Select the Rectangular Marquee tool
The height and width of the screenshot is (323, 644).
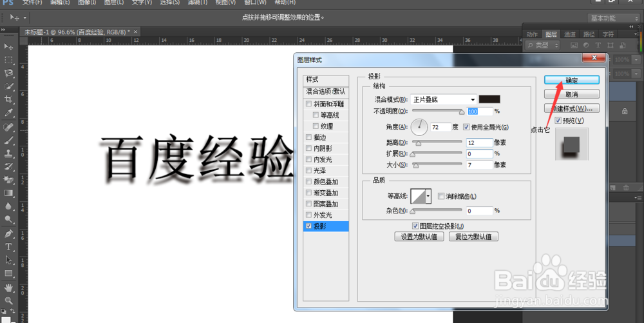(x=8, y=60)
